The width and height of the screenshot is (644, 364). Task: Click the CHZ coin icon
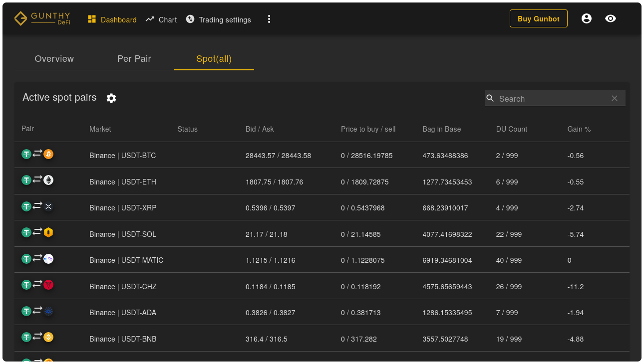click(48, 285)
